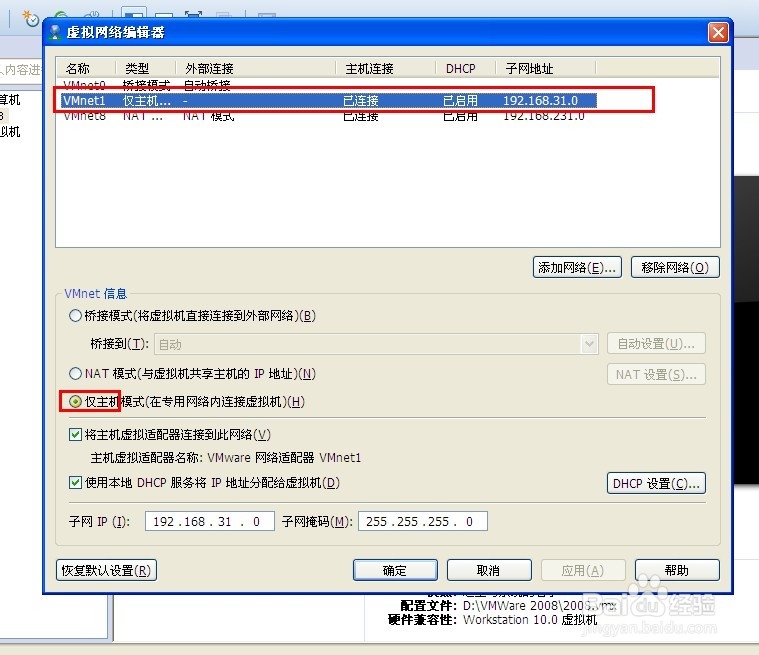Screen dimensions: 759x655
Task: Toggle 将主机虚拟适配器连接到此网络 checkbox
Action: click(75, 434)
